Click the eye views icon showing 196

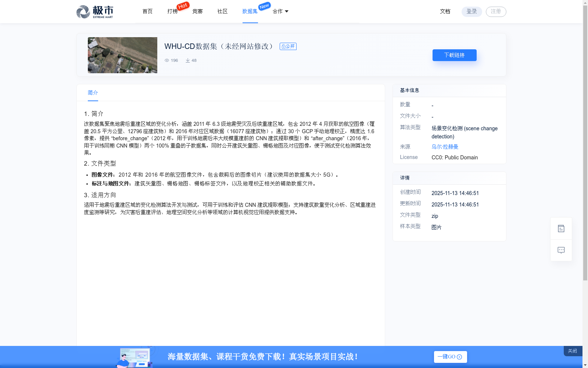coord(167,60)
